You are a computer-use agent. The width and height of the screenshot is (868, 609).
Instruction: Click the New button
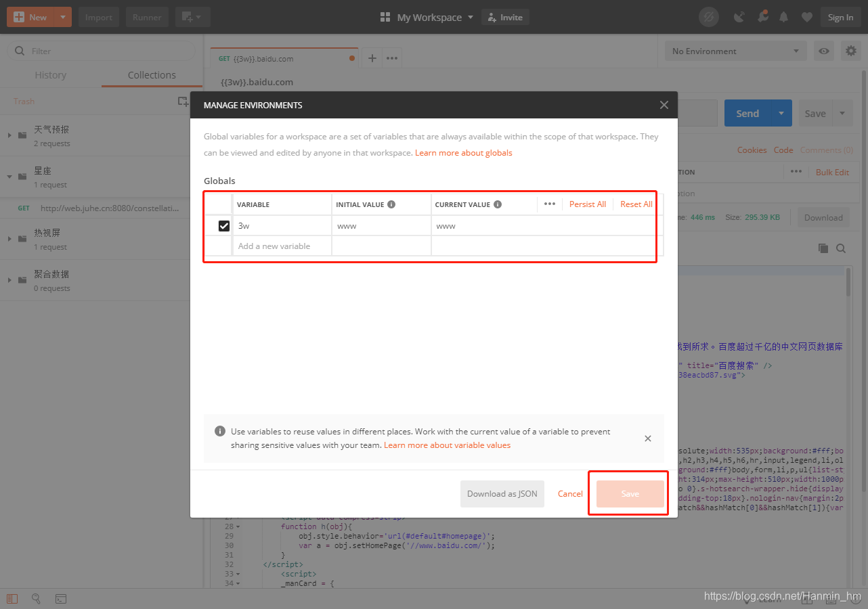pos(30,17)
